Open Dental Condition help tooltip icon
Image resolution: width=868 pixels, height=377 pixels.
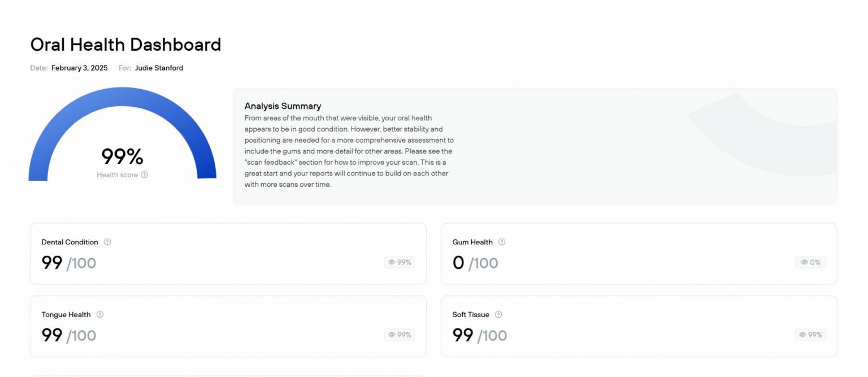[107, 242]
